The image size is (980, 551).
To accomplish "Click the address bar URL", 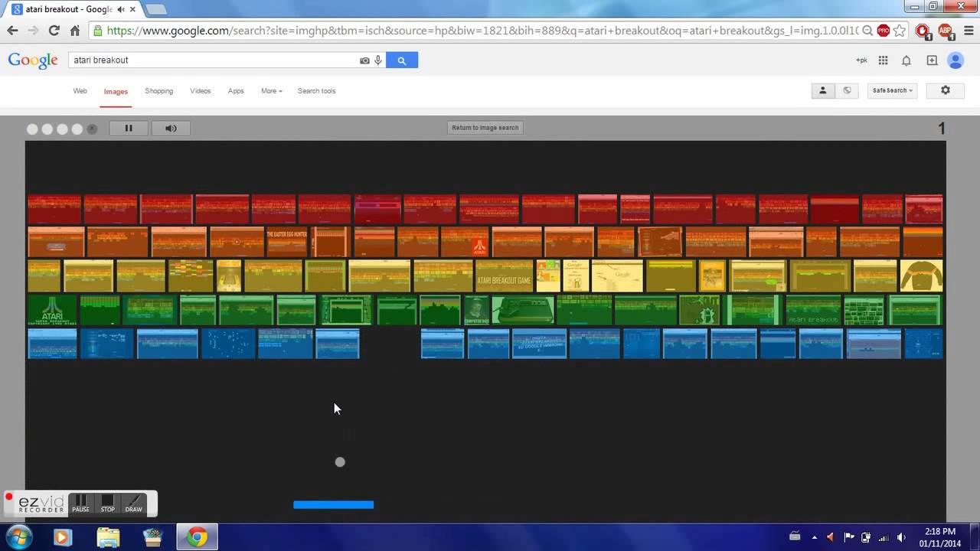I will click(x=481, y=31).
